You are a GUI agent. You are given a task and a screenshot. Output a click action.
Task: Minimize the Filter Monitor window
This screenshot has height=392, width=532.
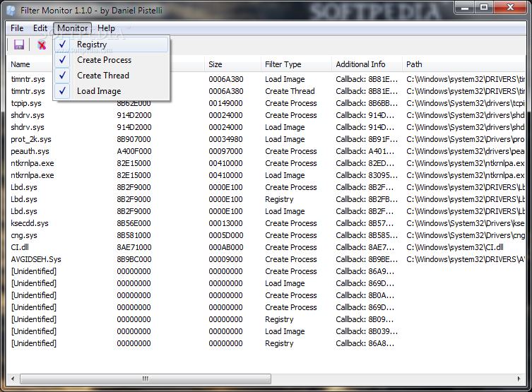(x=465, y=8)
